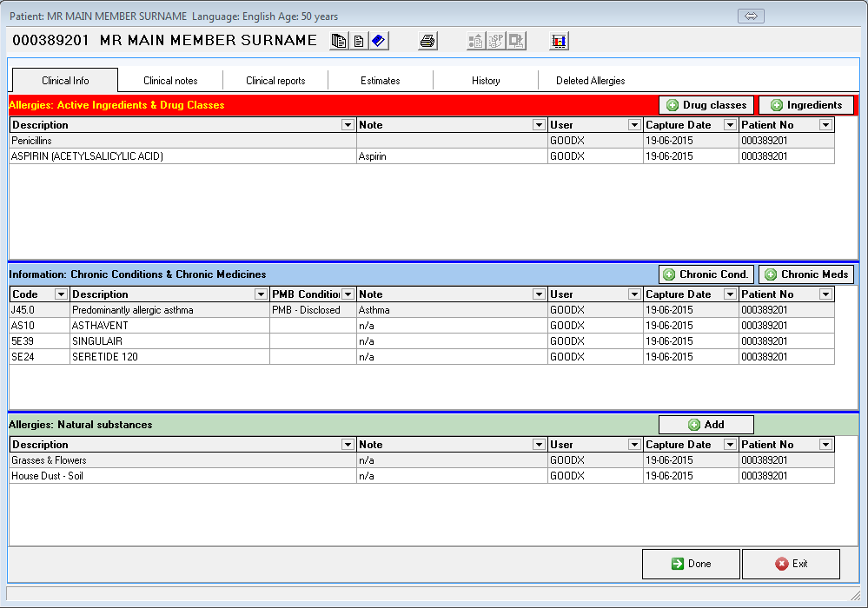The image size is (868, 608).
Task: Add a chronic condition with Chronic Cond. button
Action: (706, 274)
